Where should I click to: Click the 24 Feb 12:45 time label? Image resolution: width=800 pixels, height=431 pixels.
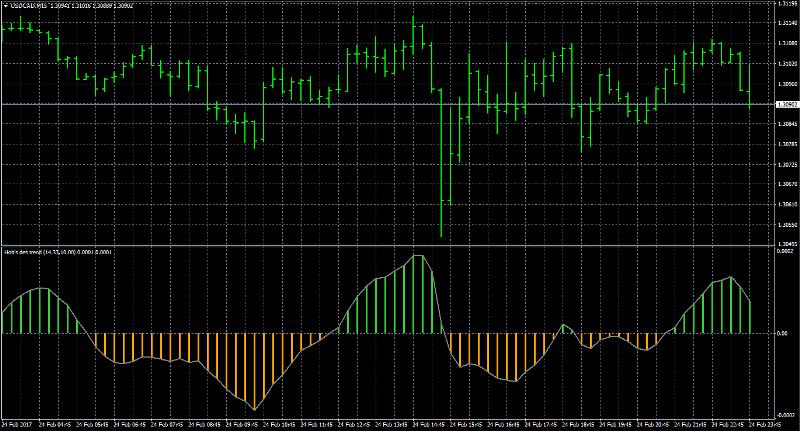354,424
